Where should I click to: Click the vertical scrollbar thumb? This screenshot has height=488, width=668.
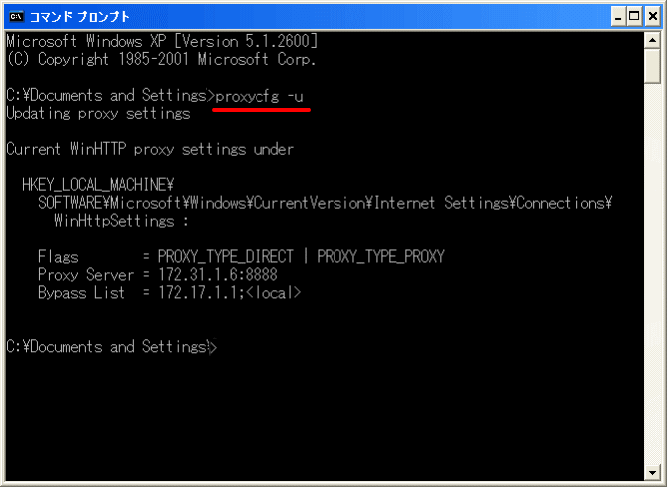652,66
